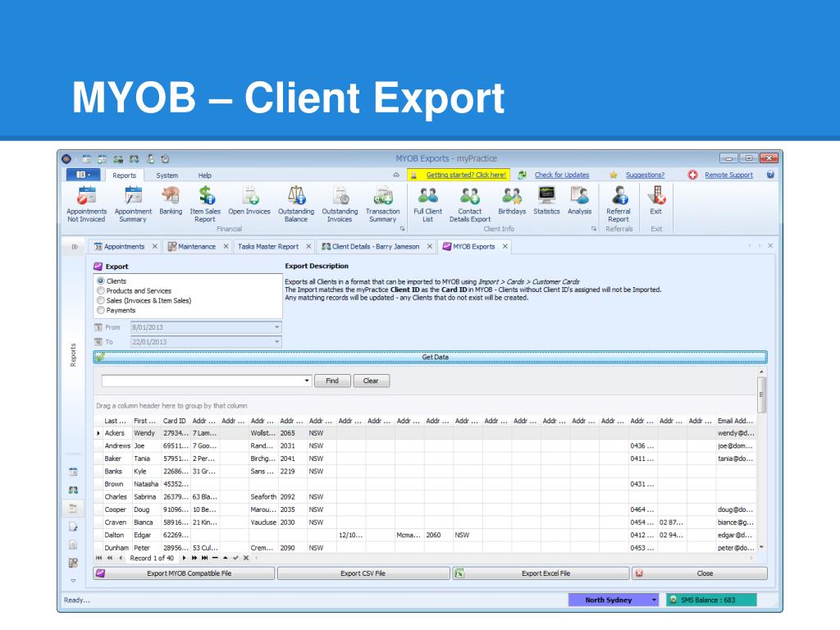This screenshot has width=840, height=630.
Task: Open Outstanding Invoices report
Action: click(340, 204)
